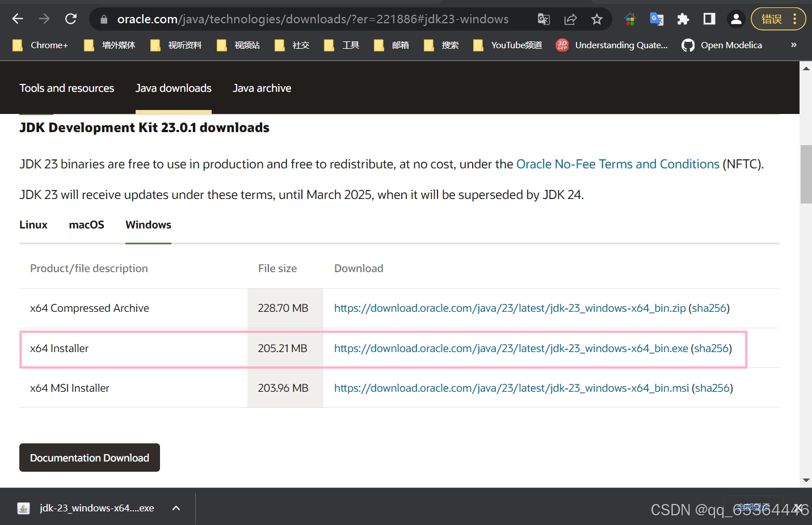This screenshot has width=812, height=525.
Task: Open the 搜索 bookmarks folder
Action: coord(441,45)
